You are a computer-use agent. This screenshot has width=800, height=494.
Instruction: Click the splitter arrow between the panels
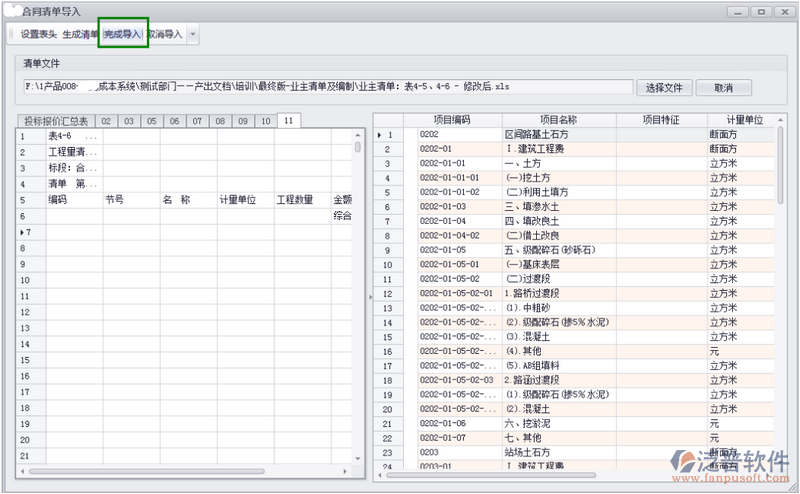coord(369,297)
